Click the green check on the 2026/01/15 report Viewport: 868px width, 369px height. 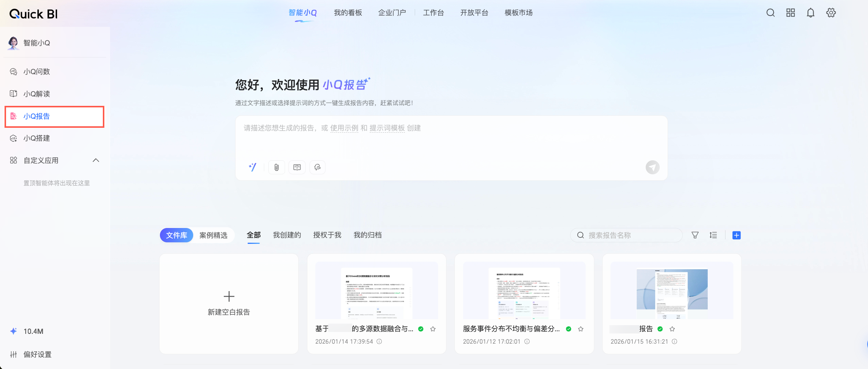660,329
